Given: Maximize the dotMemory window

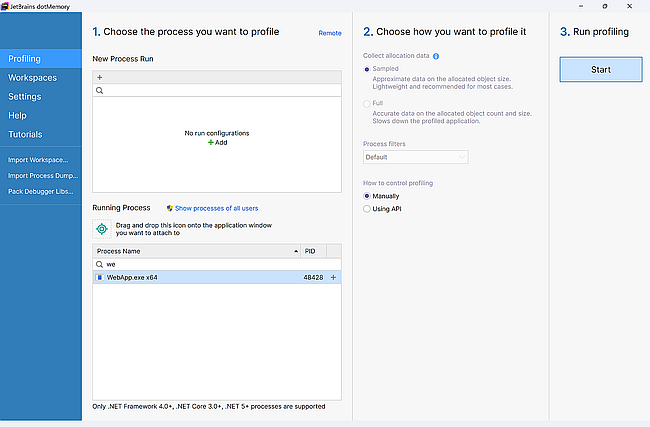Looking at the screenshot, I should click(605, 6).
